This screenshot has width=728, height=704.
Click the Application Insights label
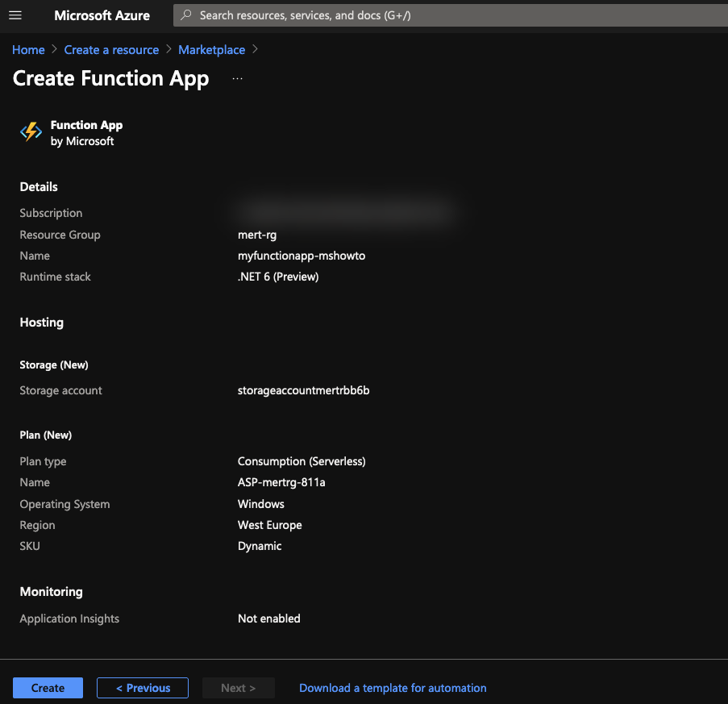click(x=69, y=619)
